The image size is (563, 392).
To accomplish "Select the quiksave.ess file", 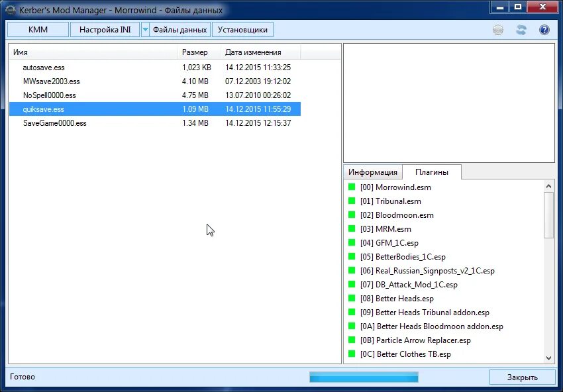I will 155,109.
